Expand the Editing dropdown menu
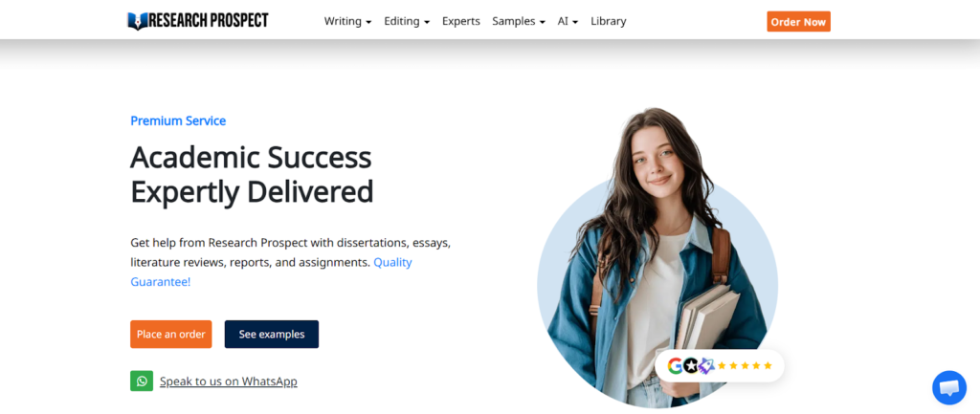This screenshot has height=414, width=980. tap(407, 21)
